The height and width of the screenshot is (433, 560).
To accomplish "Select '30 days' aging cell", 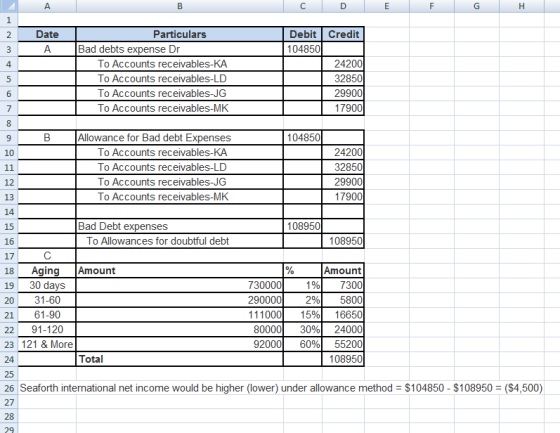I will click(x=47, y=285).
